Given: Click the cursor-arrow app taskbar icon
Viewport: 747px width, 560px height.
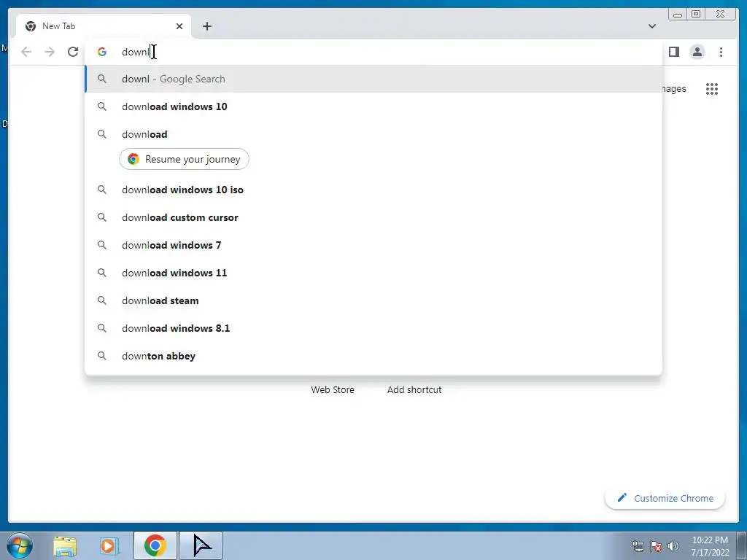Looking at the screenshot, I should [x=201, y=545].
